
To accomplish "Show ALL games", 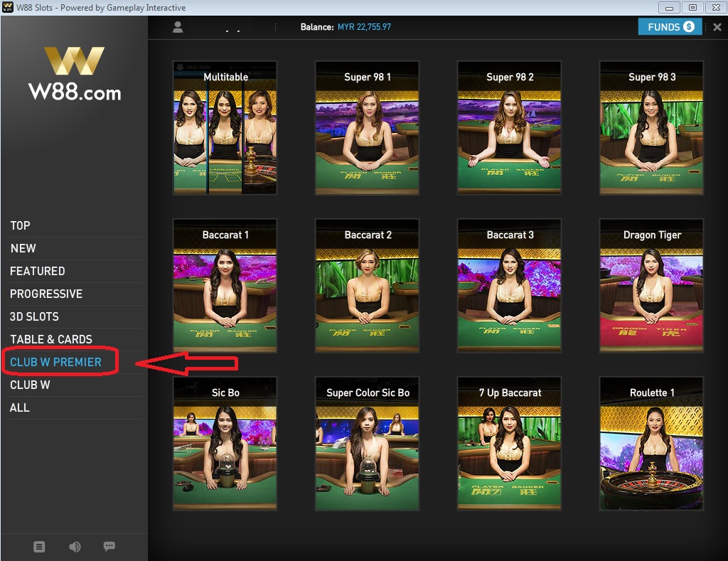I will pos(19,407).
